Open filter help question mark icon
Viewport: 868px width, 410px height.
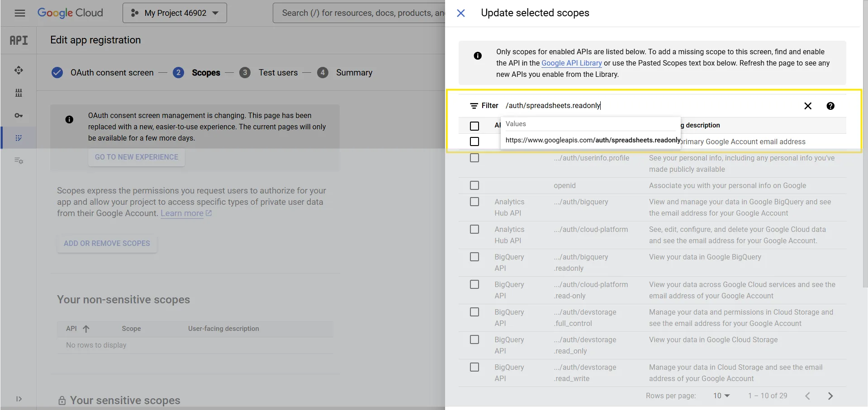(x=830, y=106)
